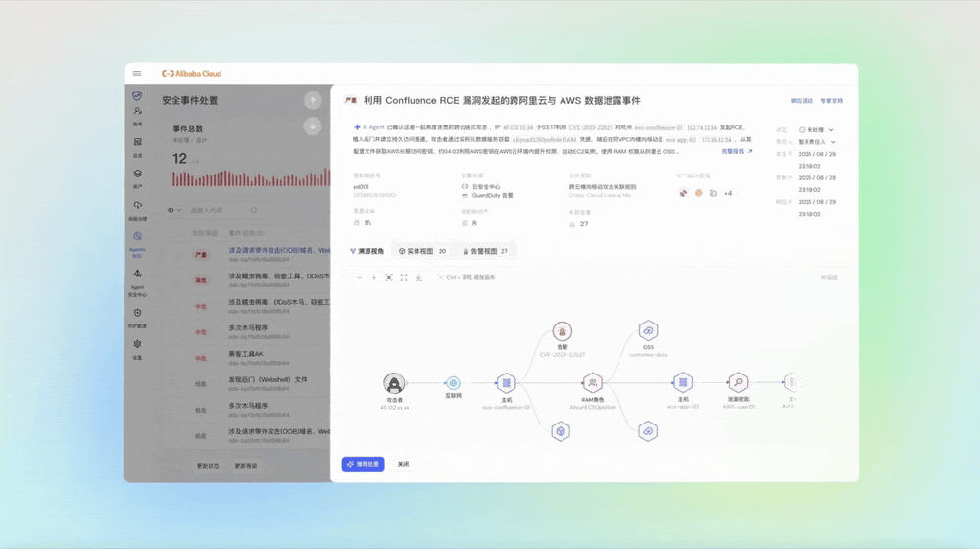This screenshot has height=549, width=980.
Task: Click the 关闭 button
Action: click(403, 464)
